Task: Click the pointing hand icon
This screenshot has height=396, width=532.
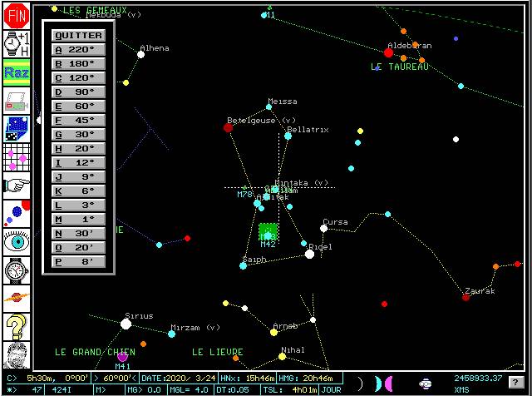Action: (x=17, y=186)
